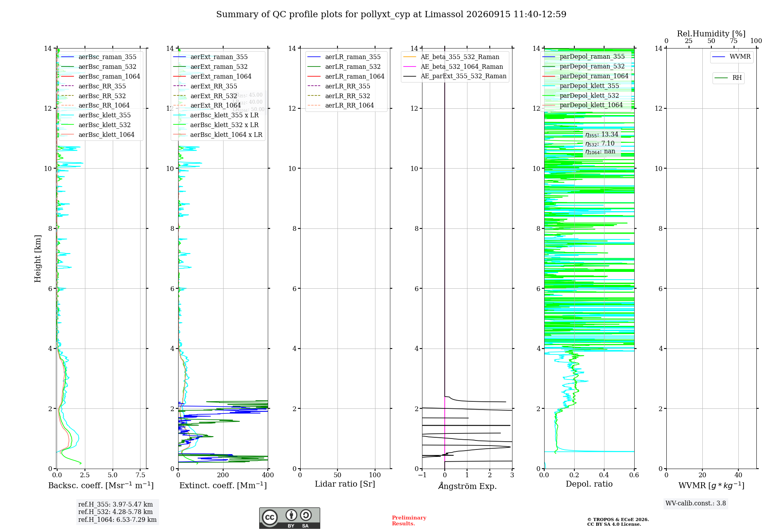Click the ref.H_532: 4.28-5.78 km text
The image size is (783, 532).
pos(115,512)
